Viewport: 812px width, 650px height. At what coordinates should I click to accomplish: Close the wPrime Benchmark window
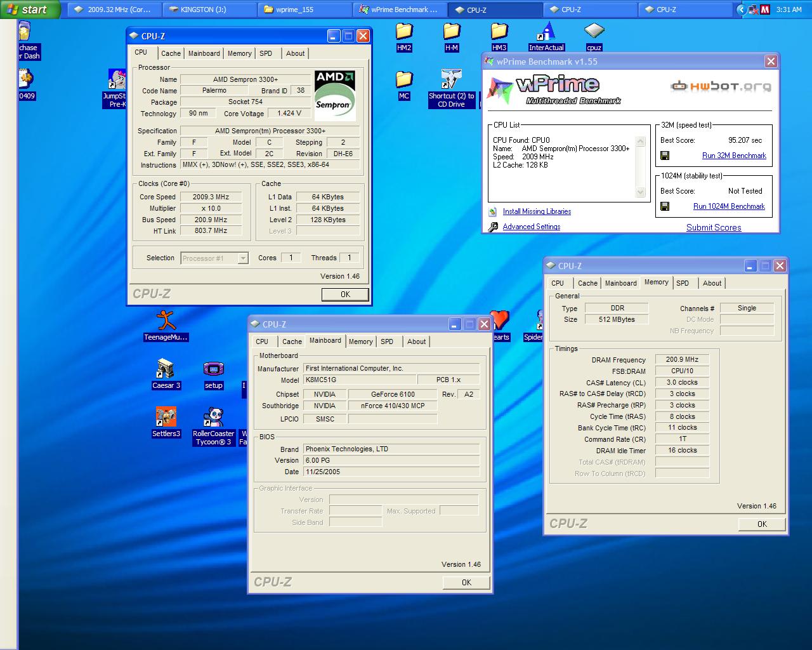[x=771, y=62]
